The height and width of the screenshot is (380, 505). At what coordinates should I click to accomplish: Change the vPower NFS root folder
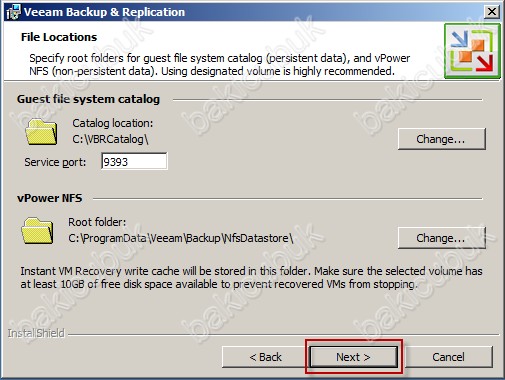click(441, 238)
